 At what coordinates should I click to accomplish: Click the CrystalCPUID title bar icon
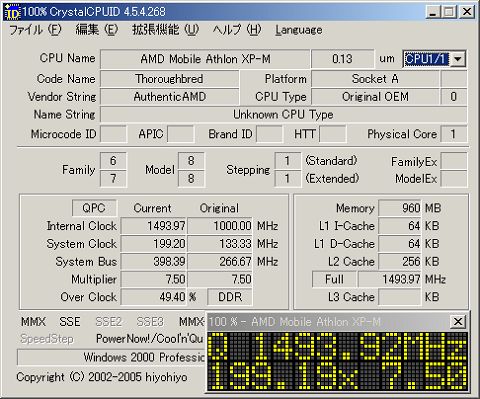tap(13, 12)
